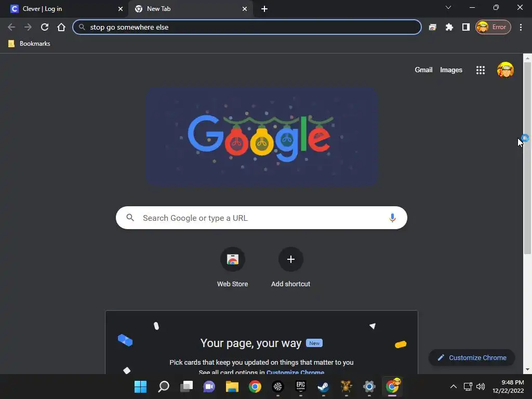Image resolution: width=532 pixels, height=399 pixels.
Task: Open Chrome three-dot menu
Action: tap(521, 27)
